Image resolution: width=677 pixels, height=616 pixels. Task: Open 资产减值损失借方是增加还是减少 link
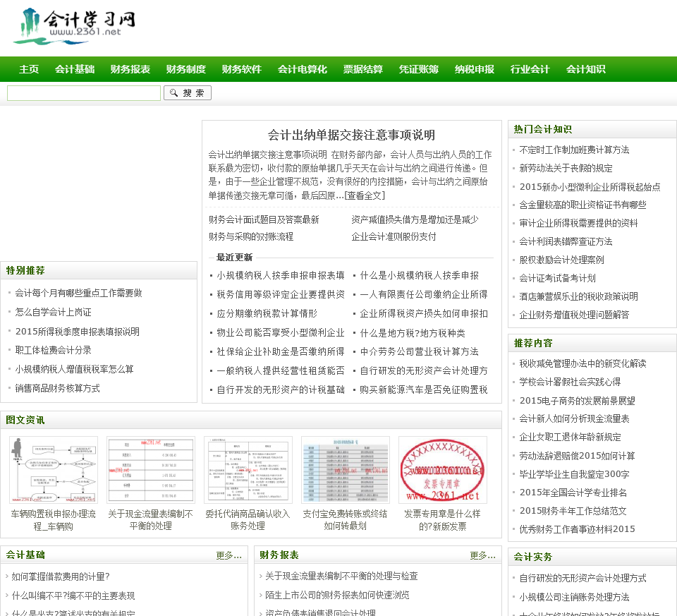[415, 219]
